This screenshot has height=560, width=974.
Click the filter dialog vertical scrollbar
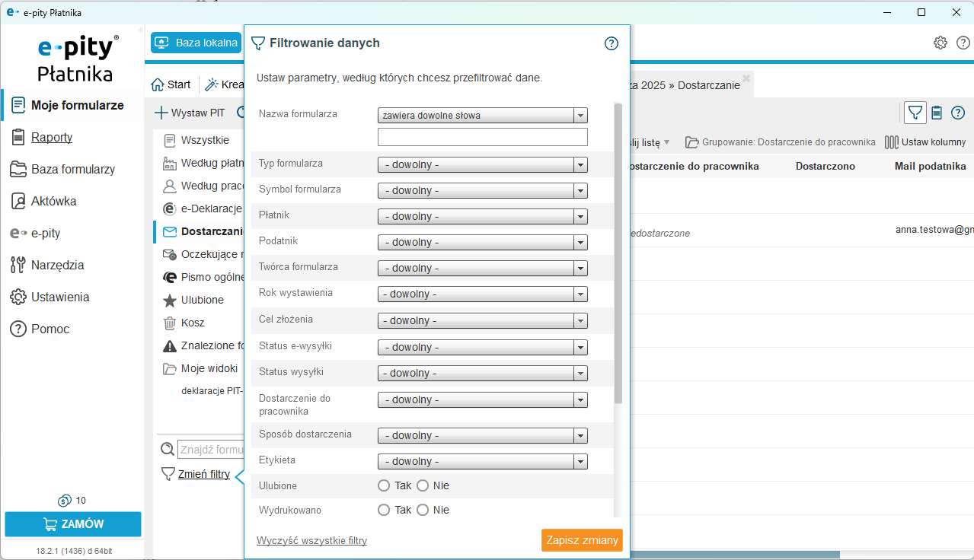[x=618, y=251]
